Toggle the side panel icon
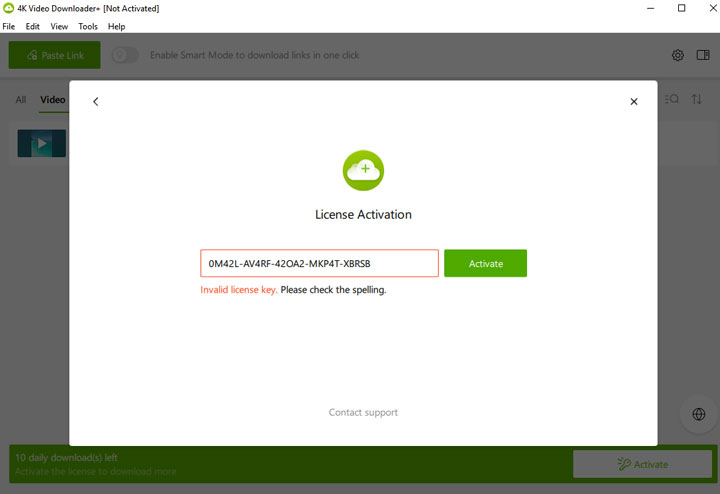720x494 pixels. click(x=703, y=55)
